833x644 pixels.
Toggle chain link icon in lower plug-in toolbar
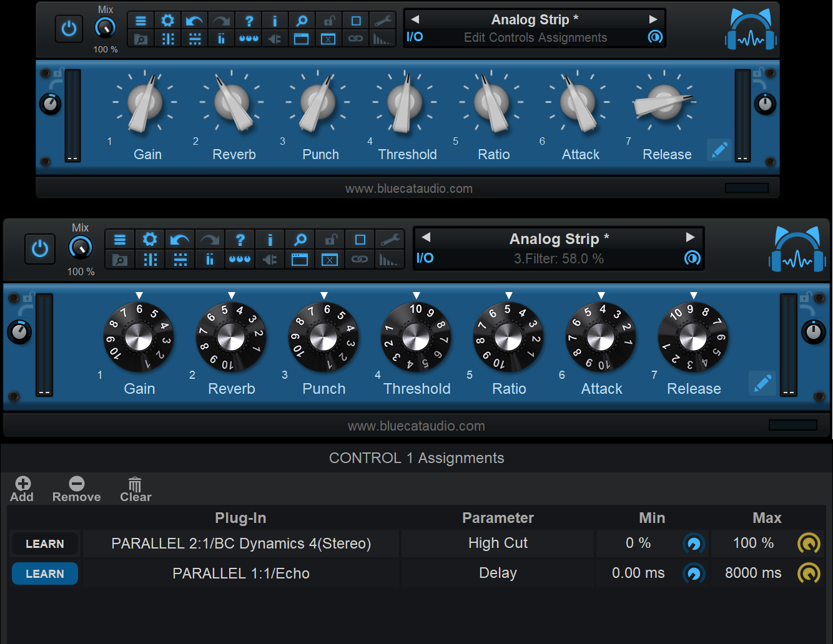360,260
